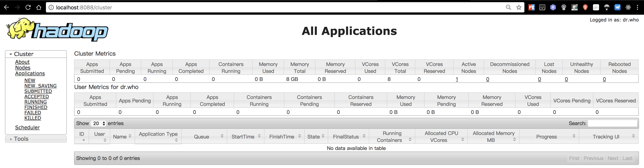
Task: Go back with the browser back arrow
Action: point(7,7)
